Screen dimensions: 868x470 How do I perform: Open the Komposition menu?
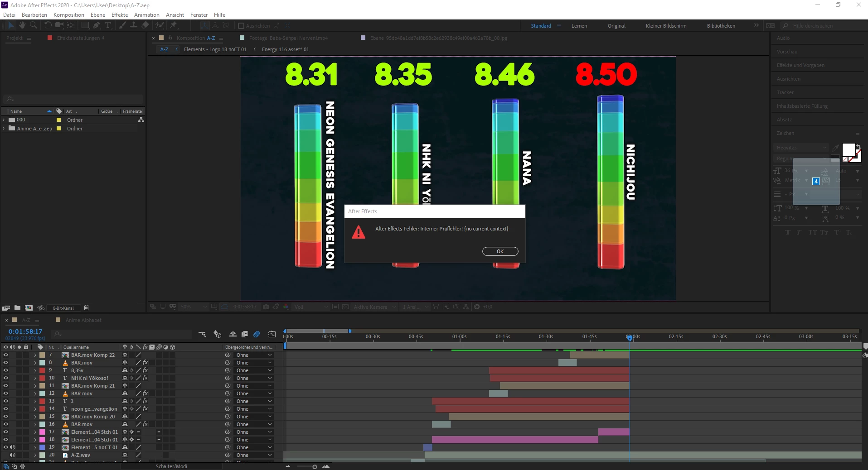[x=68, y=15]
